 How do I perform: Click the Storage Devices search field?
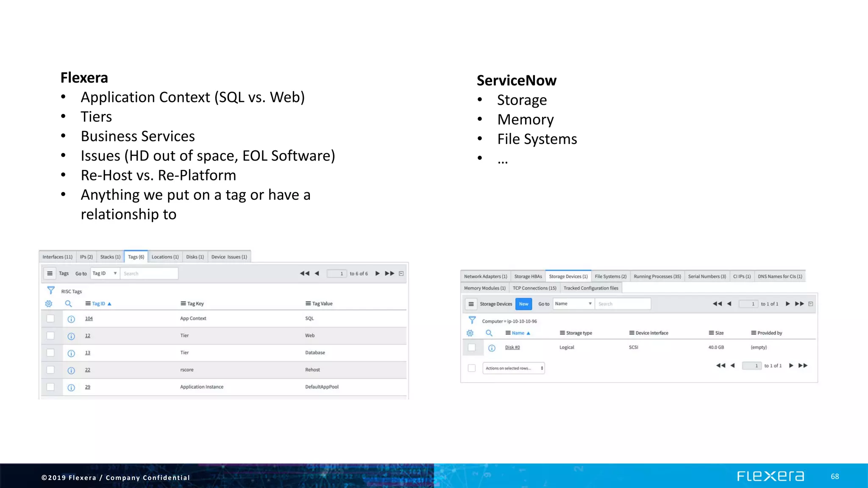(623, 304)
